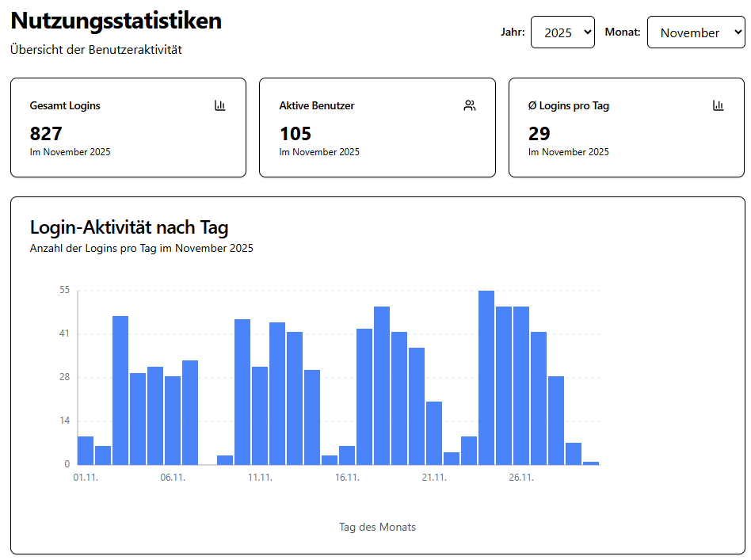Click the Ø Logins pro Tag value 29

click(539, 134)
